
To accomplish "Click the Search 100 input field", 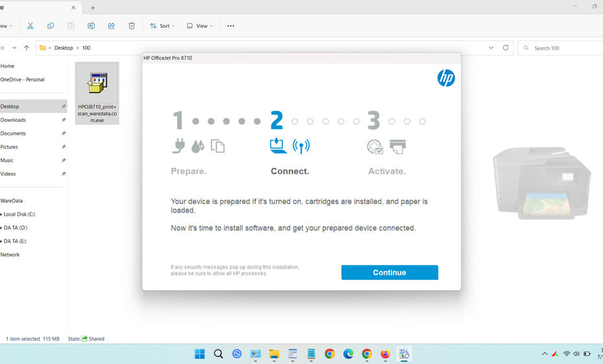I will pos(561,48).
